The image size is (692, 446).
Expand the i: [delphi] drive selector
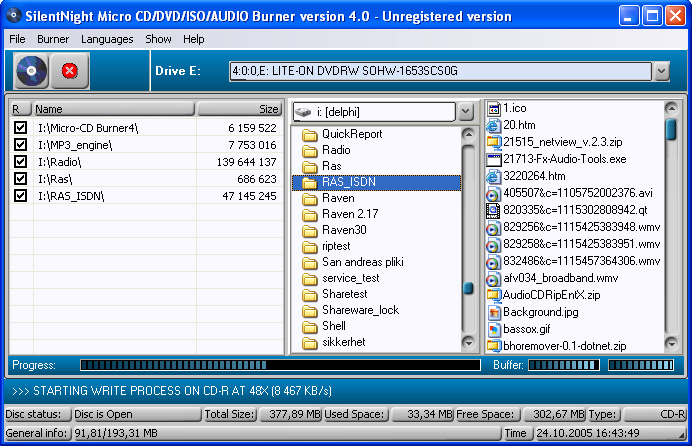coord(466,111)
